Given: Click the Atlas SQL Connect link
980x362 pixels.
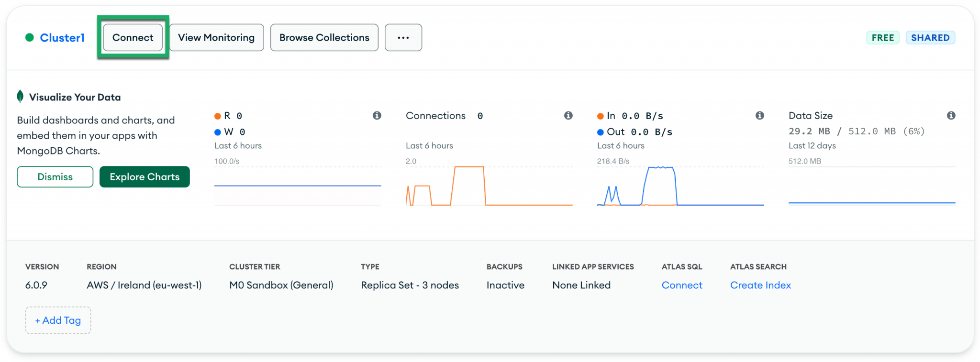Looking at the screenshot, I should pyautogui.click(x=682, y=285).
